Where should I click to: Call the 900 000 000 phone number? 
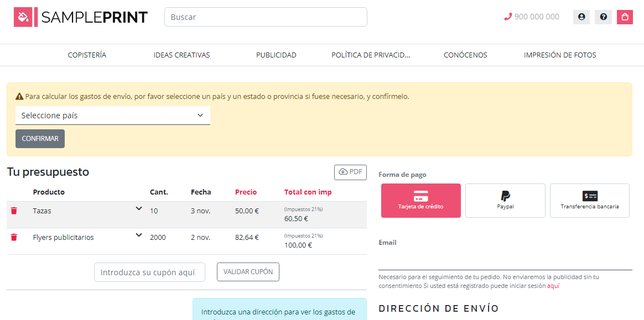(532, 17)
